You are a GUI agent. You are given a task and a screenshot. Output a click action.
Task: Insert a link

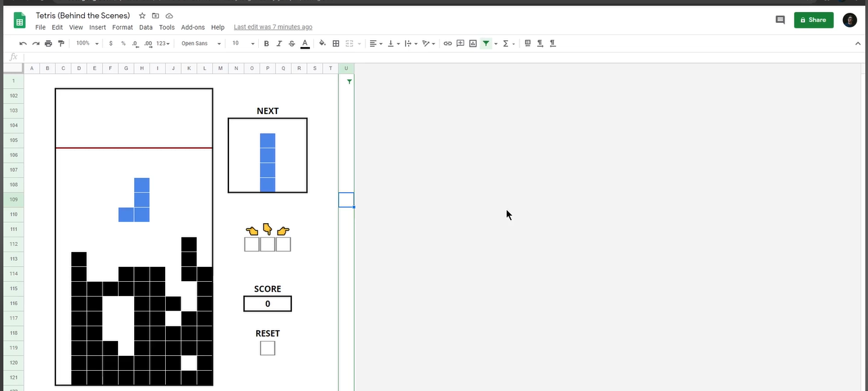tap(447, 43)
